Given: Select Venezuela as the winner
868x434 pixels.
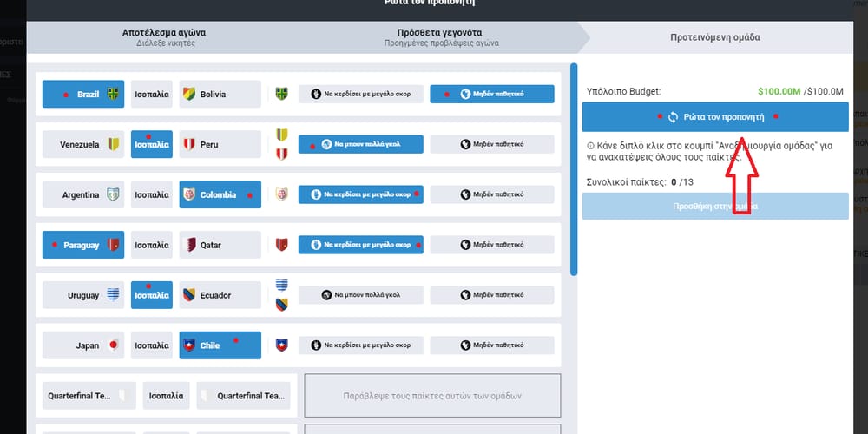Looking at the screenshot, I should 83,144.
